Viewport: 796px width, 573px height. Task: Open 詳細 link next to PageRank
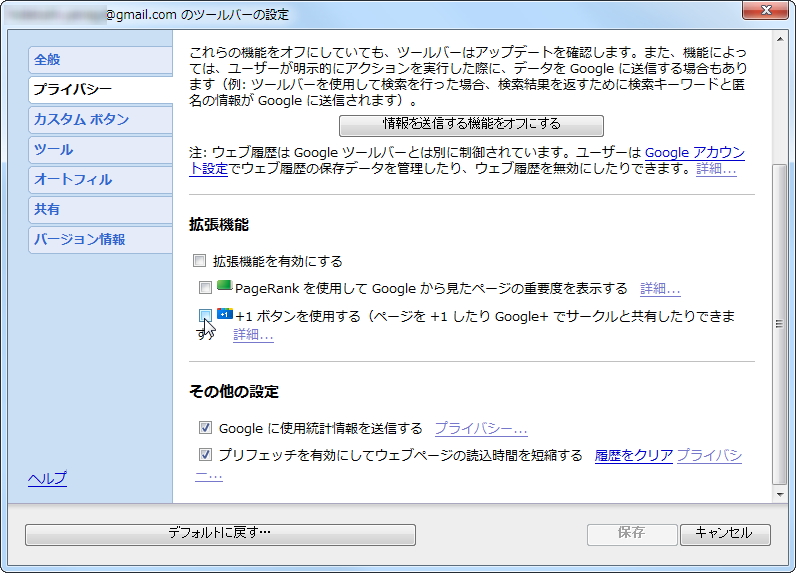pyautogui.click(x=660, y=289)
